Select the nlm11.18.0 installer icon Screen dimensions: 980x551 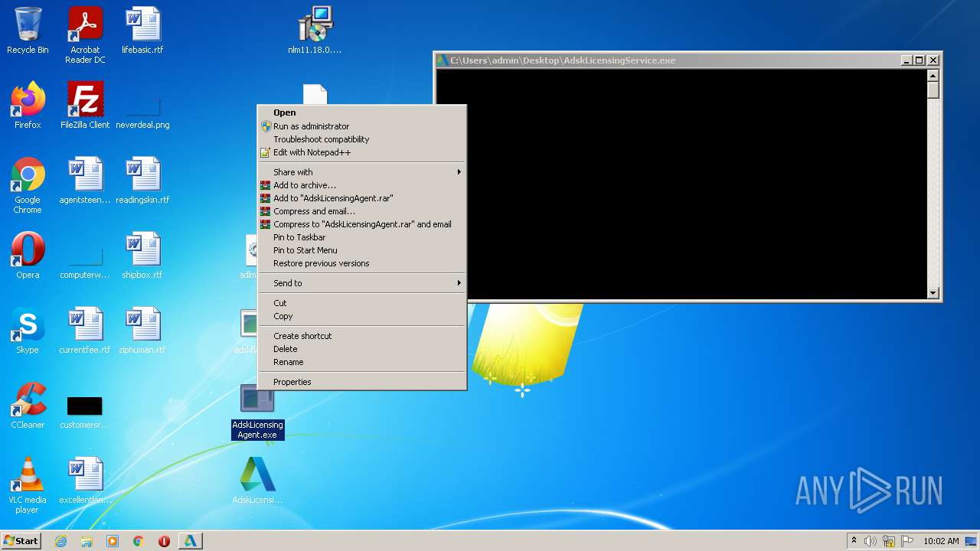click(315, 31)
